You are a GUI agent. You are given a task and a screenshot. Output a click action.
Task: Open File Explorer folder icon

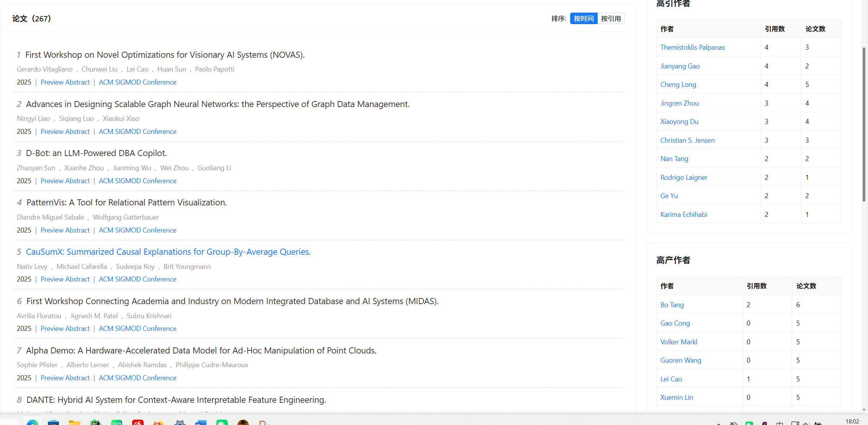tap(74, 422)
